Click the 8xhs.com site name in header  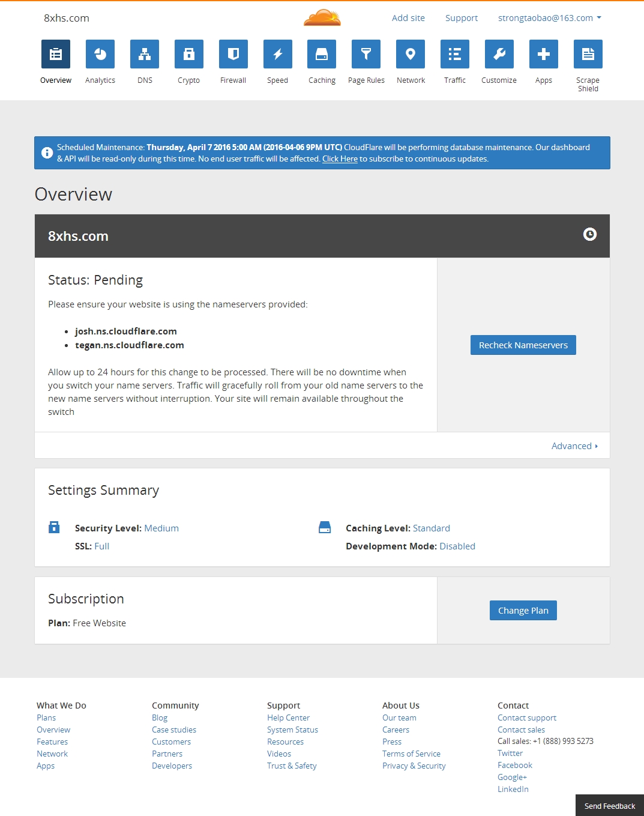tap(67, 18)
